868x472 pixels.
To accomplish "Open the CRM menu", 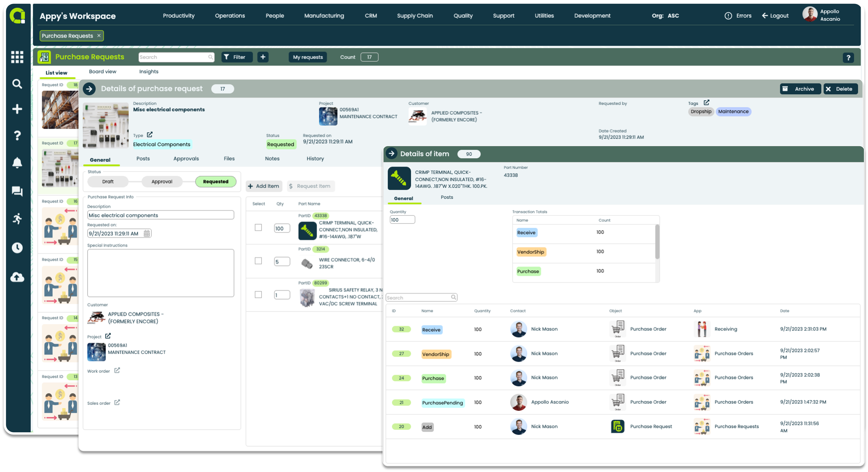I will [x=371, y=15].
